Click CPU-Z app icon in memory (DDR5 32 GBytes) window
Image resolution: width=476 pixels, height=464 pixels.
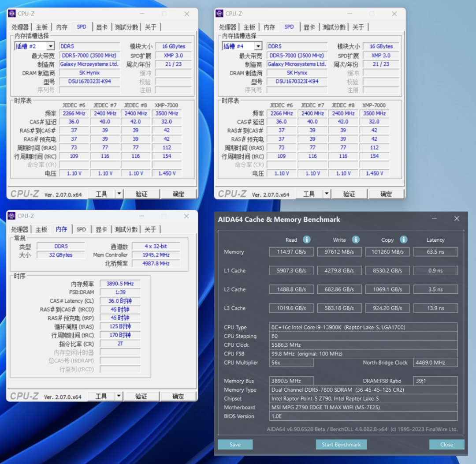[x=11, y=216]
